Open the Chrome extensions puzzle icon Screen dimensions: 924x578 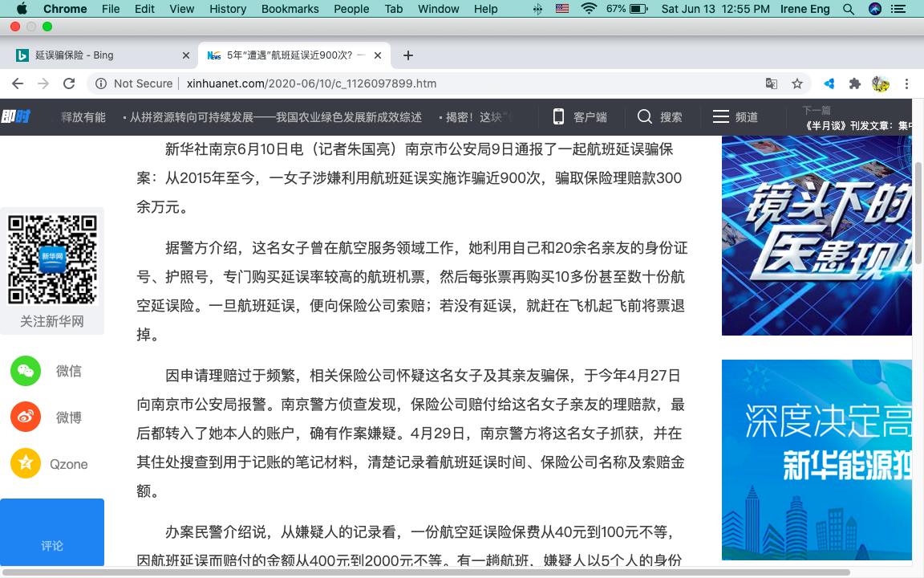click(x=855, y=83)
